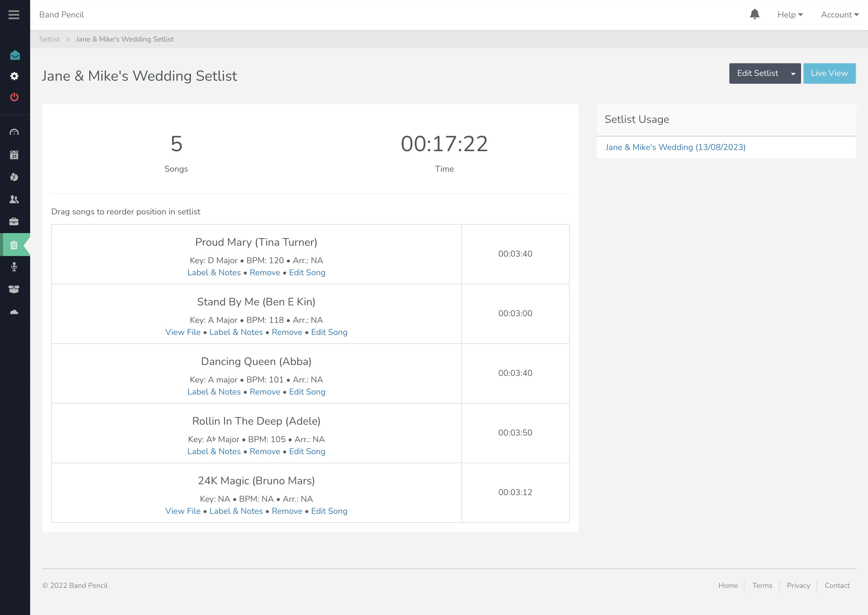Open Label & Notes for Rollin In The Deep

214,451
